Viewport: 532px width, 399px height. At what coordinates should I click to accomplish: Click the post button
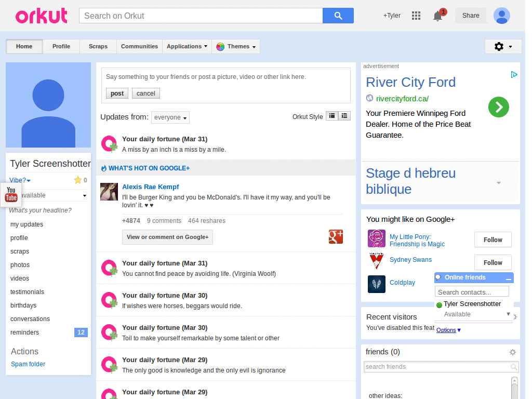(117, 94)
